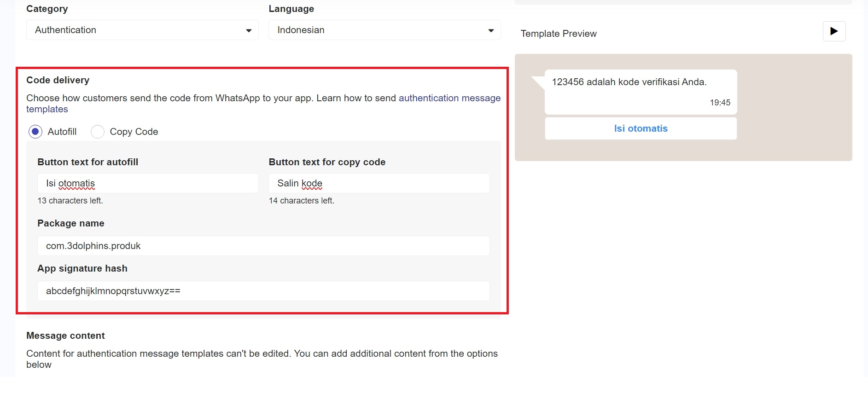Image resolution: width=868 pixels, height=406 pixels.
Task: Choose the Copy Code radio option
Action: [x=98, y=132]
